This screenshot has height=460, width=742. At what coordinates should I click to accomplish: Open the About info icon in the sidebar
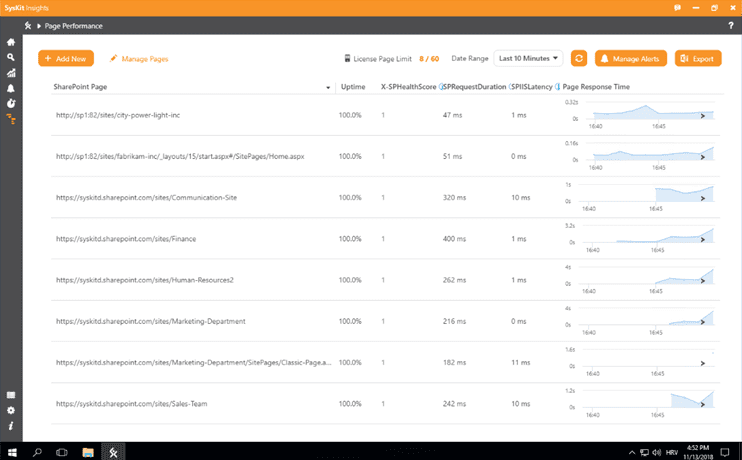click(x=11, y=426)
